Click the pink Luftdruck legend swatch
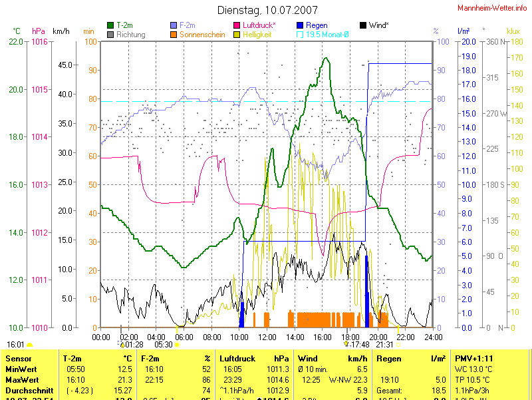The image size is (532, 400). pos(237,25)
